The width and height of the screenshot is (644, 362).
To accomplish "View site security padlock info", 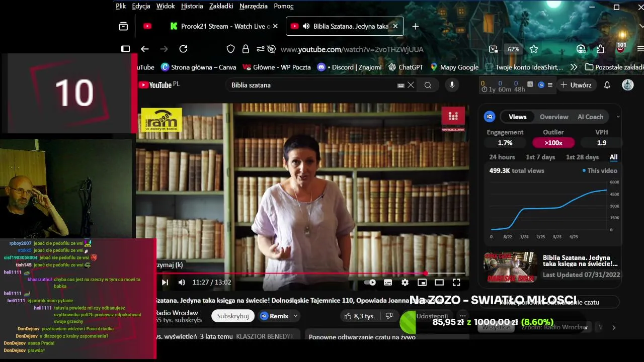I will 246,49.
